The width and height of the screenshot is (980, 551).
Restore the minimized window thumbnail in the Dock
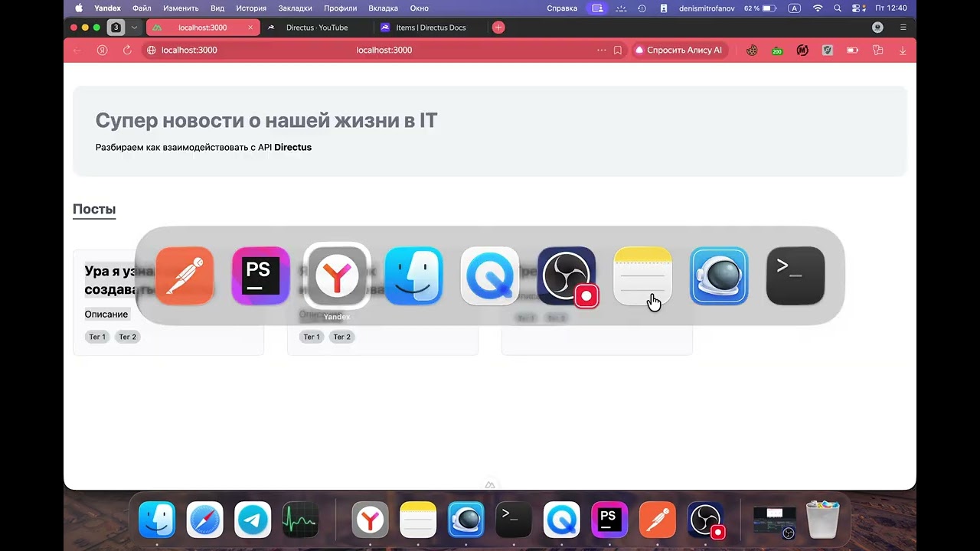(774, 522)
